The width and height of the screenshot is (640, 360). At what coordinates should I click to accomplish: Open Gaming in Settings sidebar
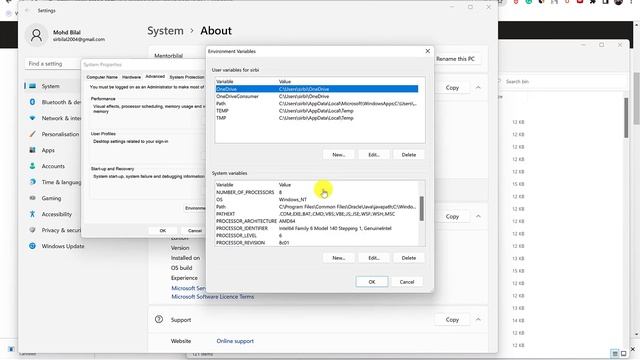(x=52, y=198)
